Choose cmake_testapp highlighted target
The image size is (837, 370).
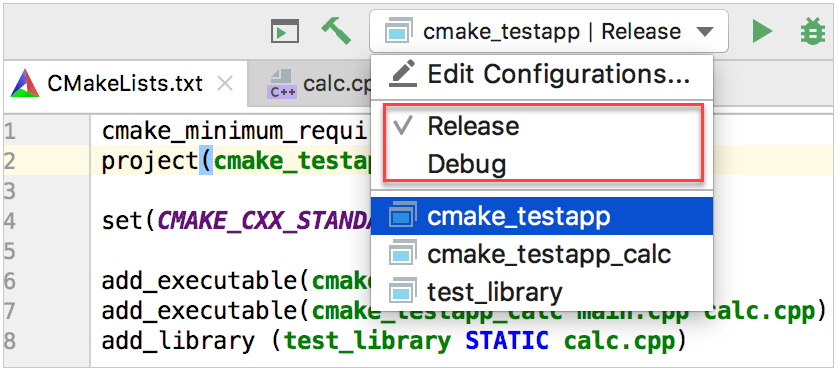[x=542, y=216]
